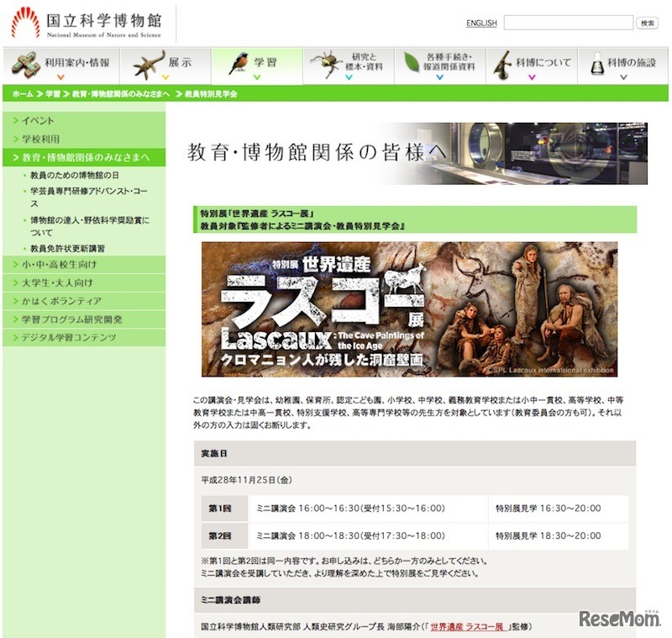This screenshot has width=672, height=638.
Task: Click the National Museum of Nature and Science logo
Action: point(87,24)
